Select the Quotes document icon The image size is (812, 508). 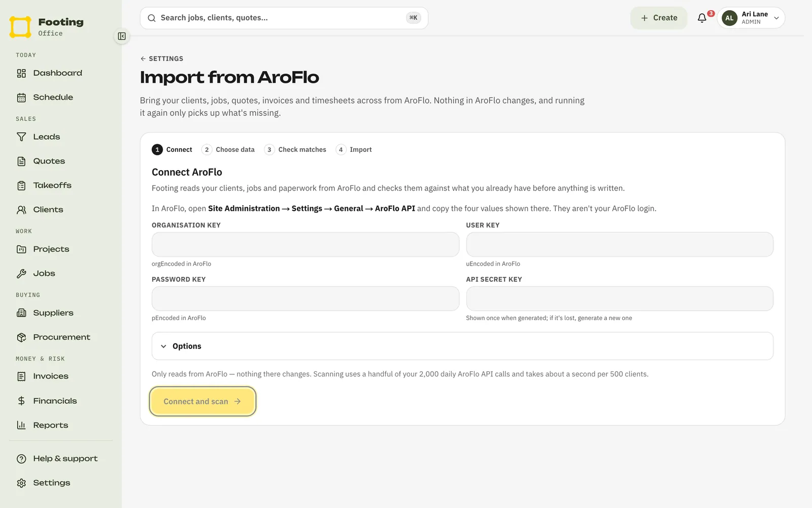tap(21, 161)
